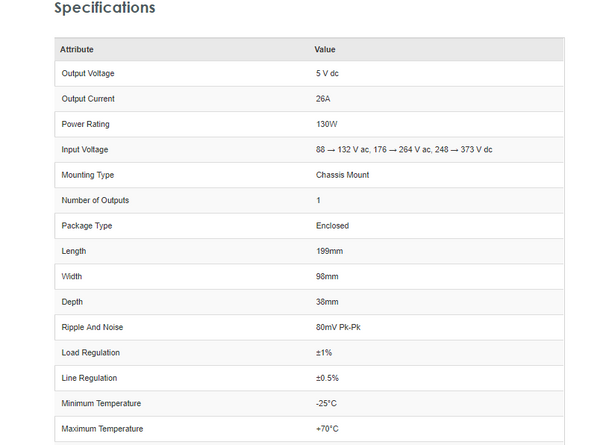Select the Load Regulation attribute label

90,353
